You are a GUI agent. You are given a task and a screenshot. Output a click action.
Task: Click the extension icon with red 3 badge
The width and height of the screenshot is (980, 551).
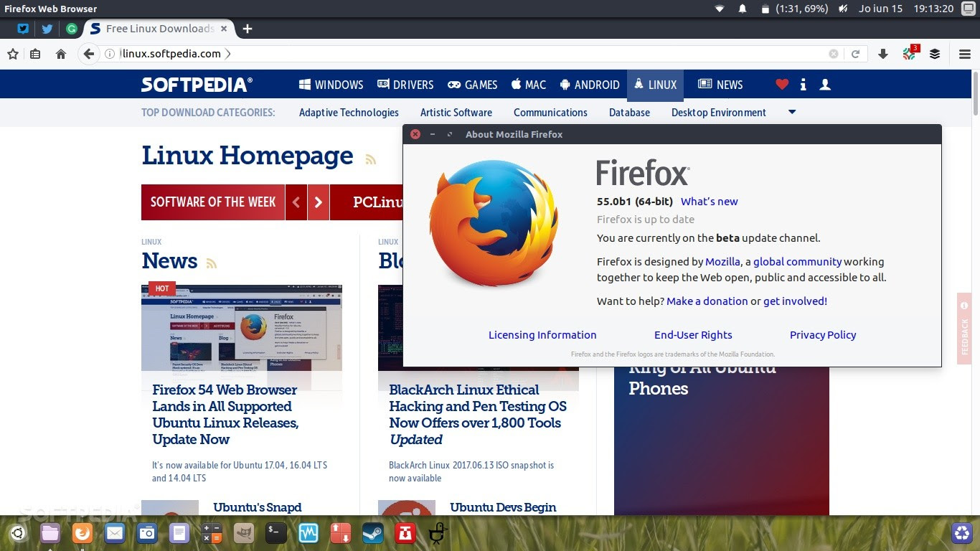pyautogui.click(x=910, y=53)
